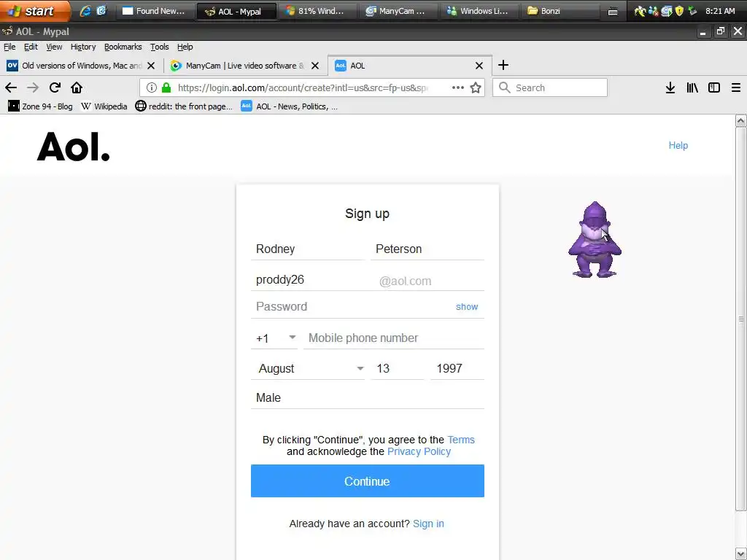Close the Old versions of Windows tab
This screenshot has width=747, height=560.
pyautogui.click(x=151, y=66)
